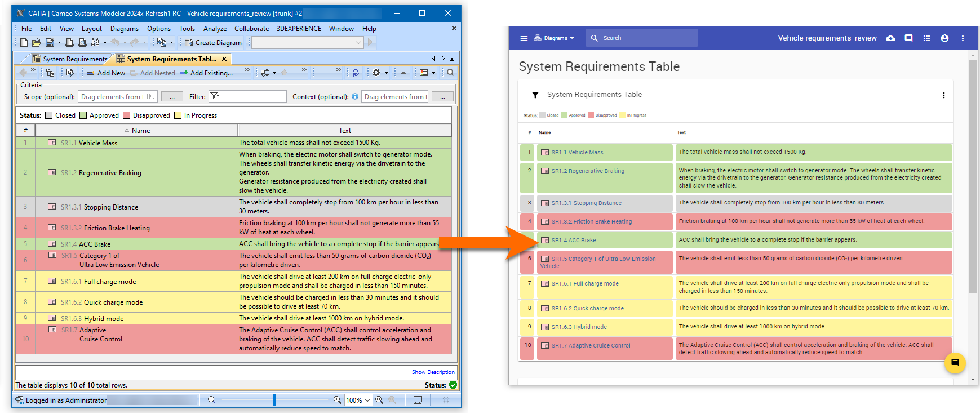Click the filter funnel icon in web table
Screen dimensions: 980x414
(535, 95)
